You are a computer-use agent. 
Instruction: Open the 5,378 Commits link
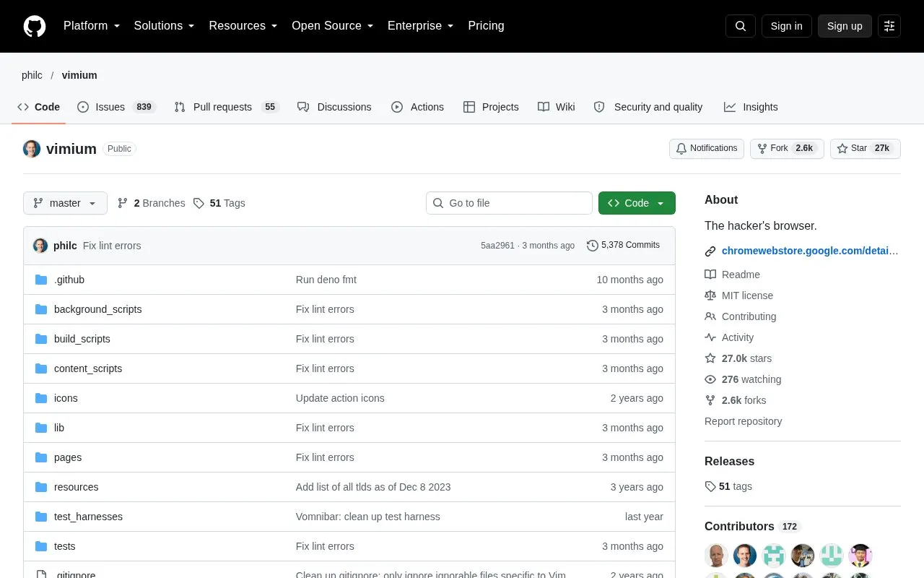point(623,246)
